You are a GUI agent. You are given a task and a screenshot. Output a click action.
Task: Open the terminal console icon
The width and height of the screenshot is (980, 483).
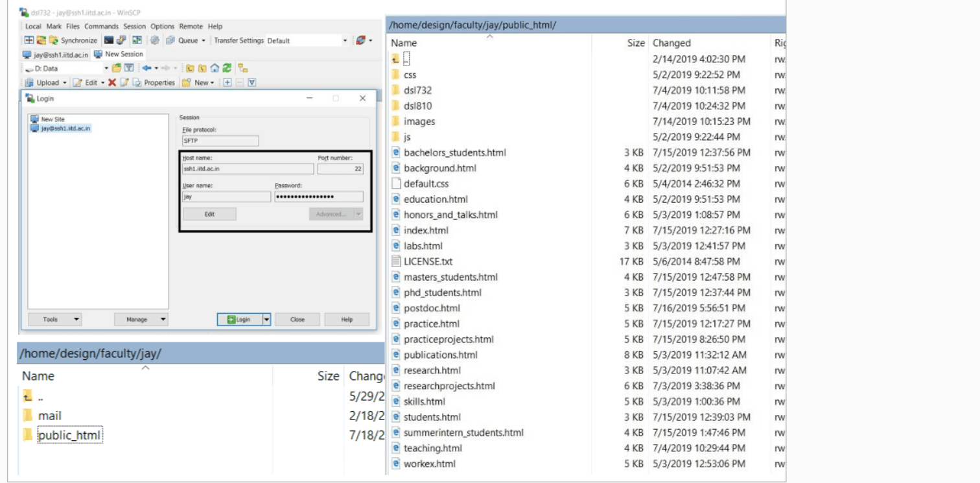point(109,40)
